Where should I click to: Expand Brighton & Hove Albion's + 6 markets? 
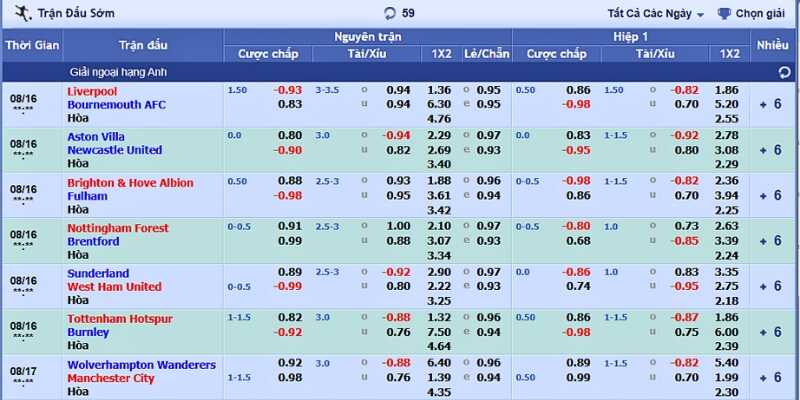[x=770, y=195]
